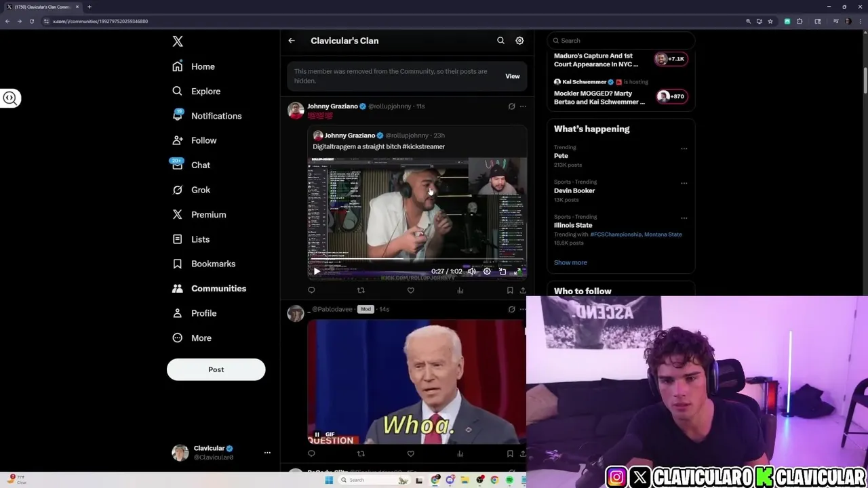The image size is (868, 488).
Task: Open video settings gear icon
Action: point(487,271)
